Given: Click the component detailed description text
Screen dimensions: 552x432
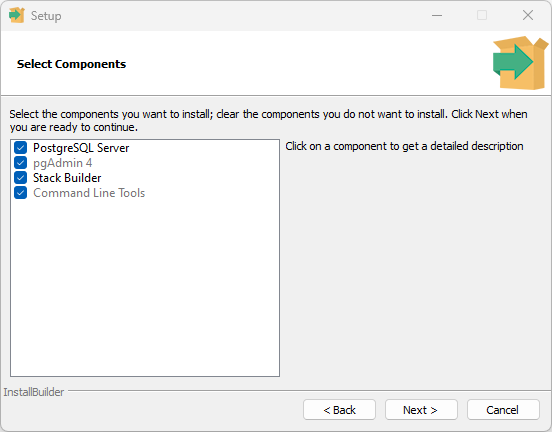Looking at the screenshot, I should tap(404, 146).
